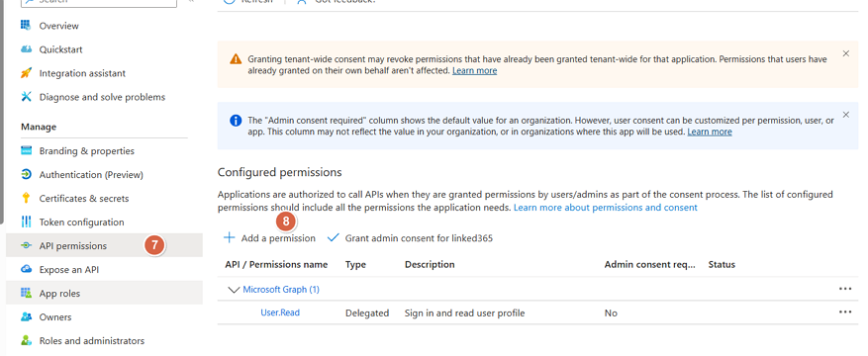The width and height of the screenshot is (868, 356).
Task: Click the Configured permissions heading
Action: [x=279, y=172]
